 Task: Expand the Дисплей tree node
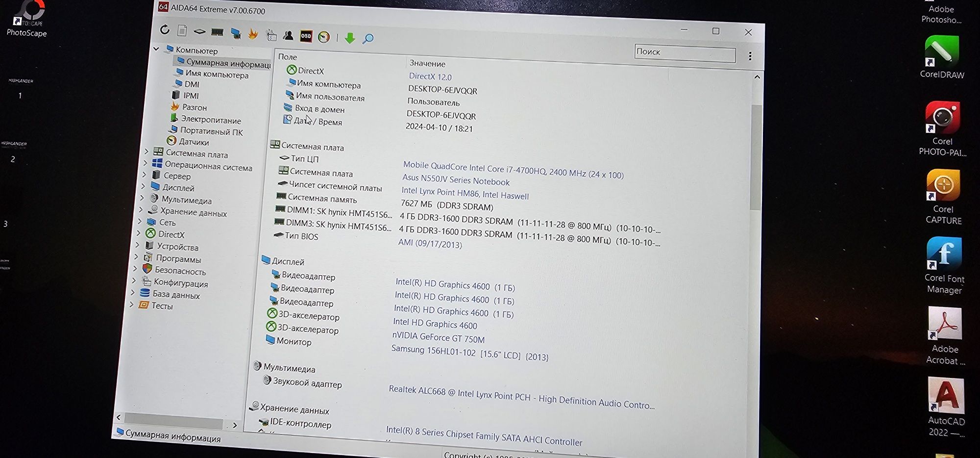pyautogui.click(x=143, y=186)
